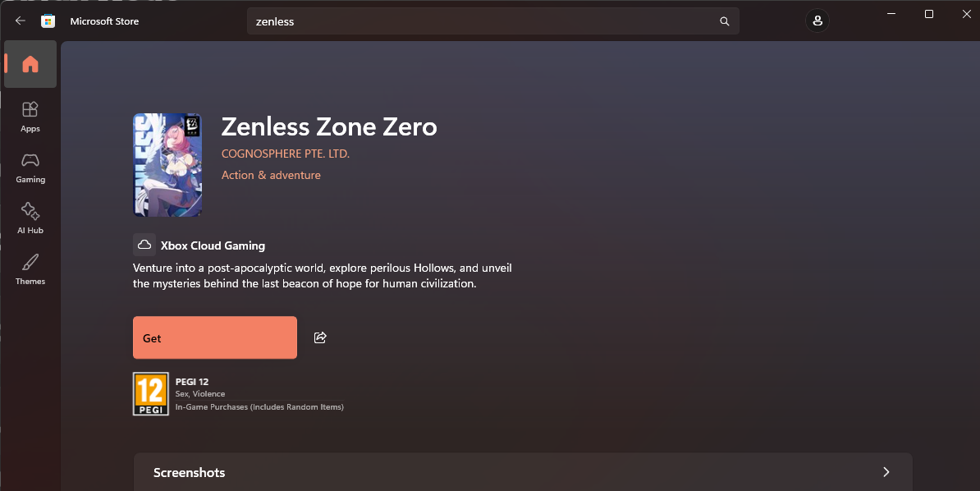Click the Screenshots section header
Screen dimensions: 980x491
[x=523, y=472]
